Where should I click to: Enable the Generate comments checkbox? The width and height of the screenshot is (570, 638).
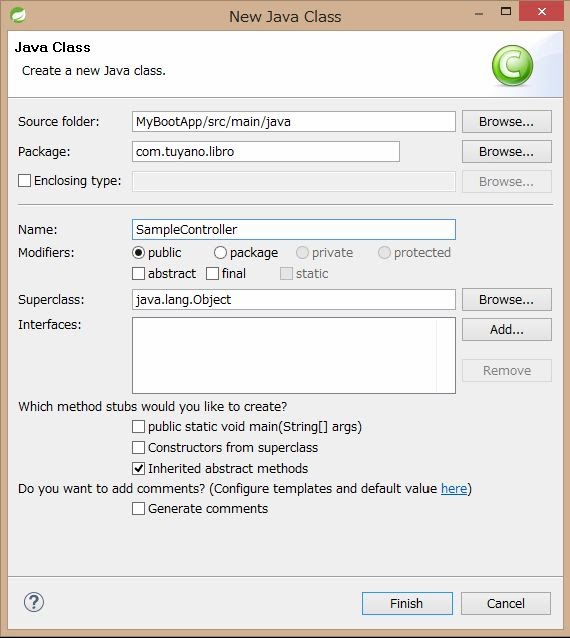pos(138,509)
